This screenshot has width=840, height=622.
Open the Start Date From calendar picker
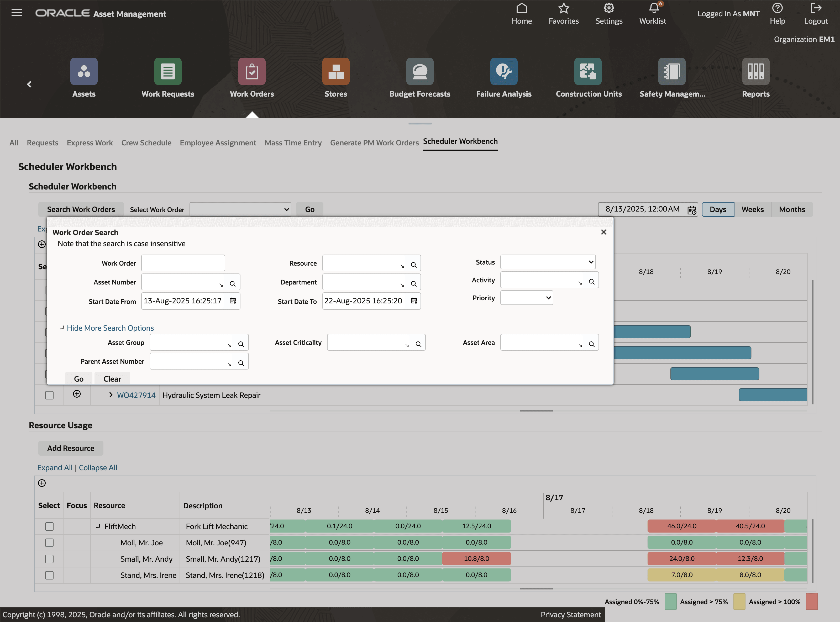(x=233, y=301)
